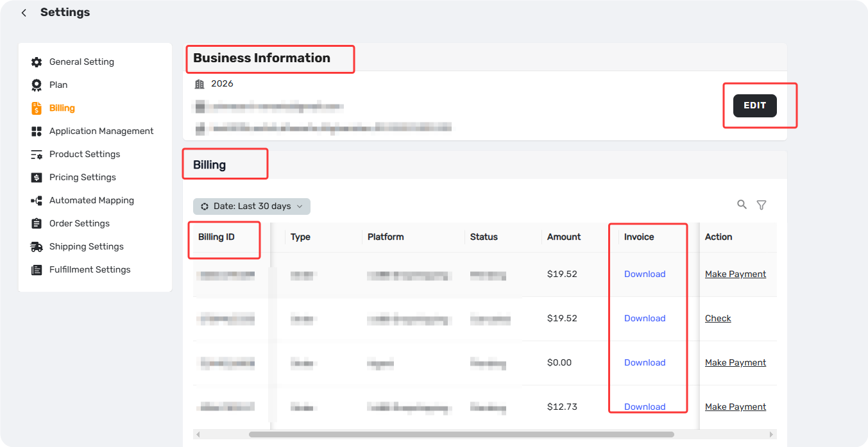
Task: Open Shipping Settings page
Action: (x=87, y=247)
